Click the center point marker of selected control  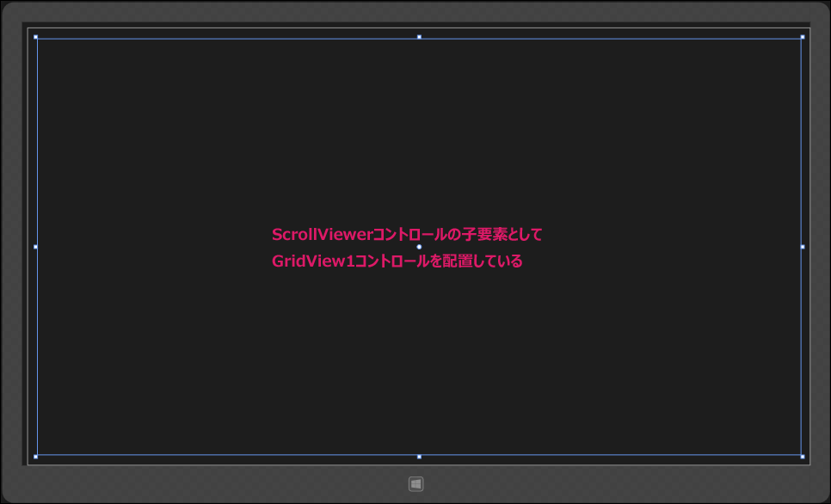click(x=419, y=247)
